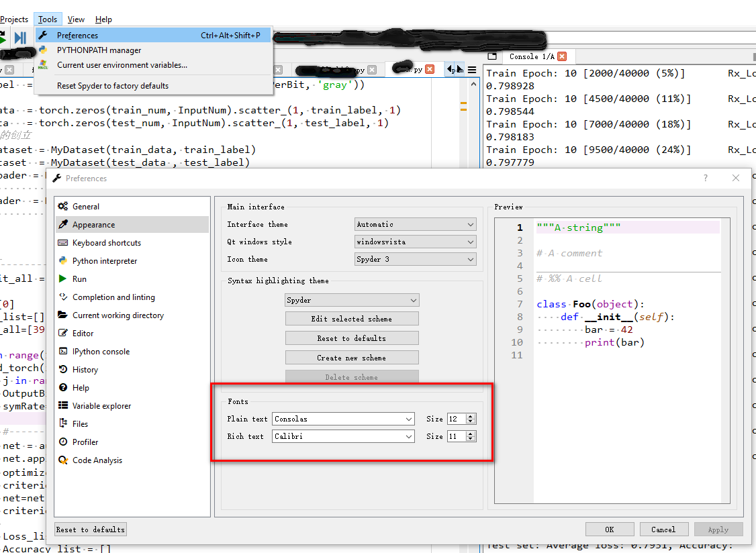Open the syntax highlighting scheme dropdown
The height and width of the screenshot is (553, 756).
coord(352,300)
